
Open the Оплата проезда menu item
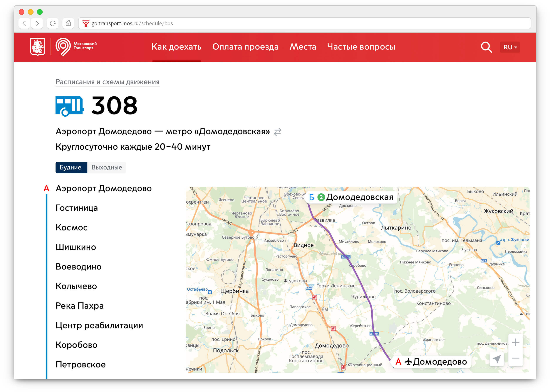point(245,47)
